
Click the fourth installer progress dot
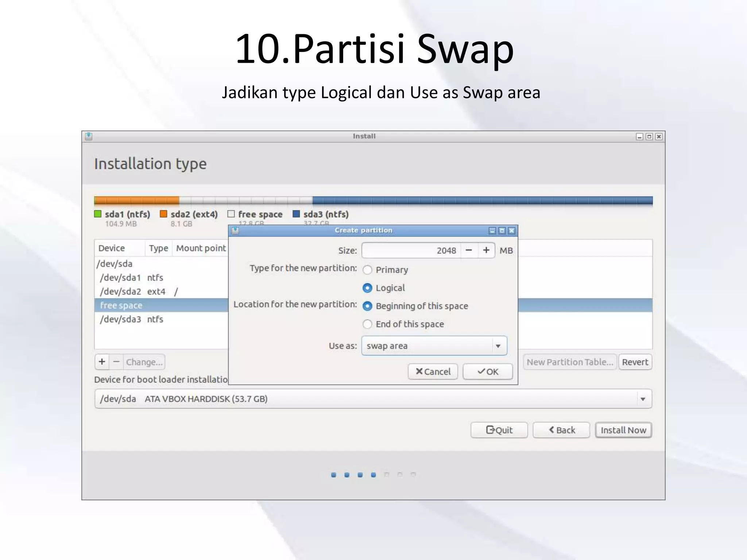(x=373, y=475)
